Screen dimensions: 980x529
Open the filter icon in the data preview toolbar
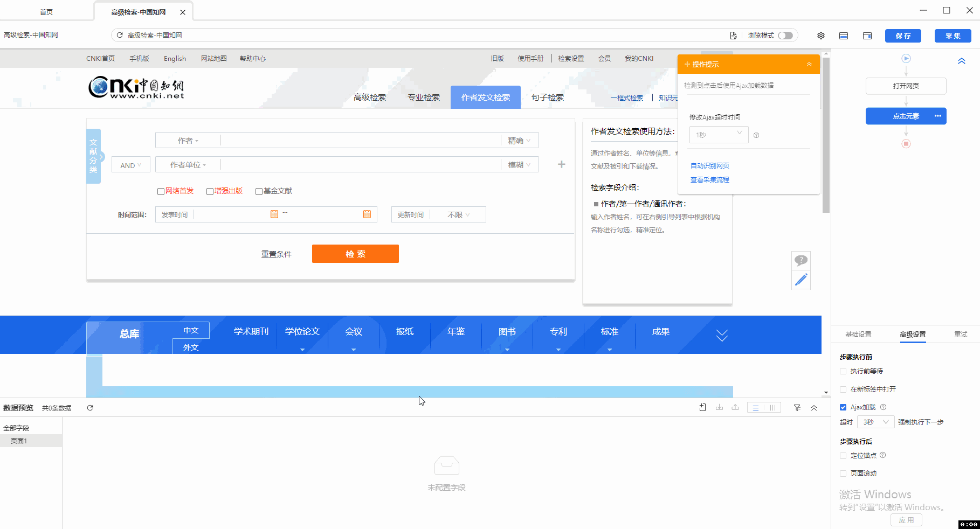pyautogui.click(x=797, y=408)
